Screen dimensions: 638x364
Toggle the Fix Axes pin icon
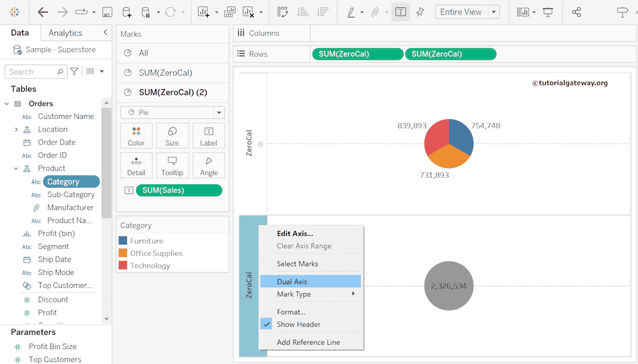(x=420, y=12)
